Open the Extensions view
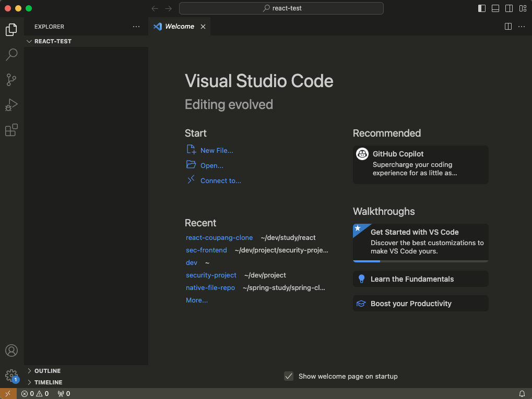The height and width of the screenshot is (399, 532). point(11,130)
